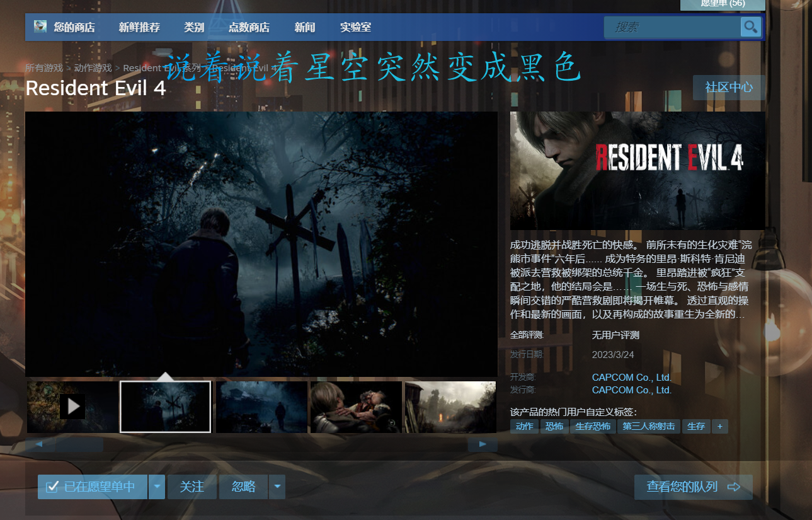The width and height of the screenshot is (812, 520).
Task: Open 实验室 tab
Action: [x=356, y=27]
